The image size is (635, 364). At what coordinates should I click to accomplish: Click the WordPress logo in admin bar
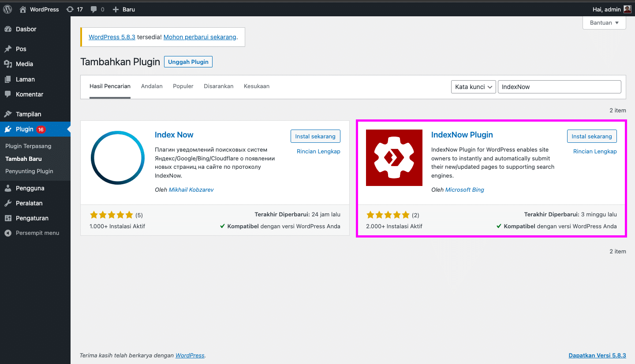(x=8, y=9)
